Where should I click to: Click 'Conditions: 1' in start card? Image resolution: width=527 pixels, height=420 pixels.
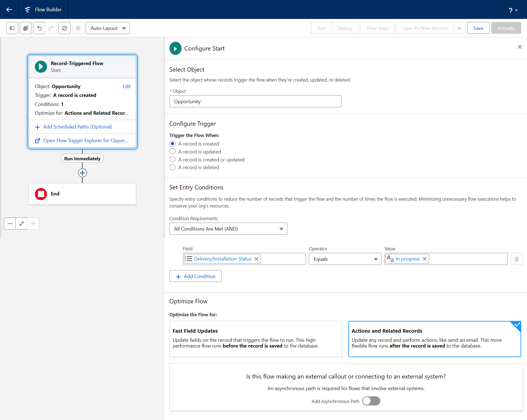[x=49, y=104]
